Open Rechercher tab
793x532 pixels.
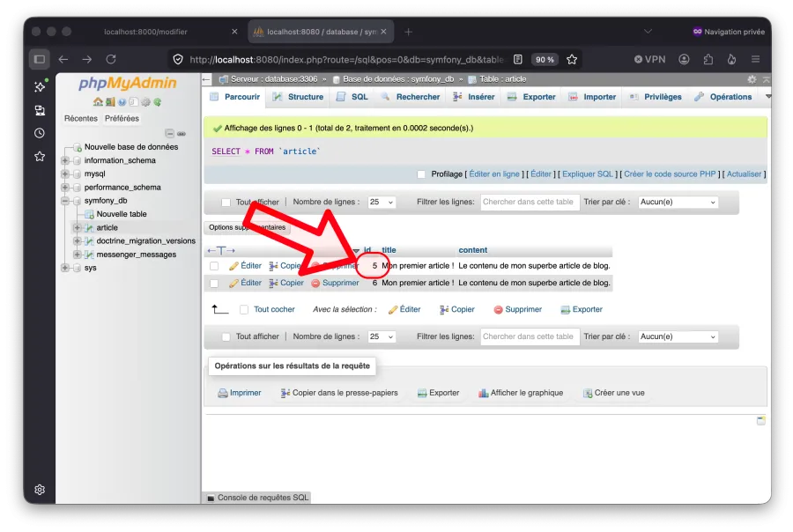(x=411, y=97)
